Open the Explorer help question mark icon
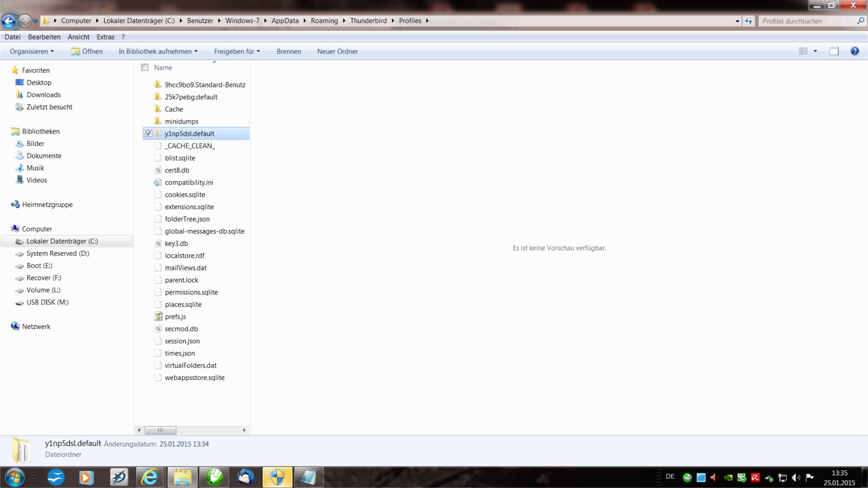 click(x=854, y=51)
